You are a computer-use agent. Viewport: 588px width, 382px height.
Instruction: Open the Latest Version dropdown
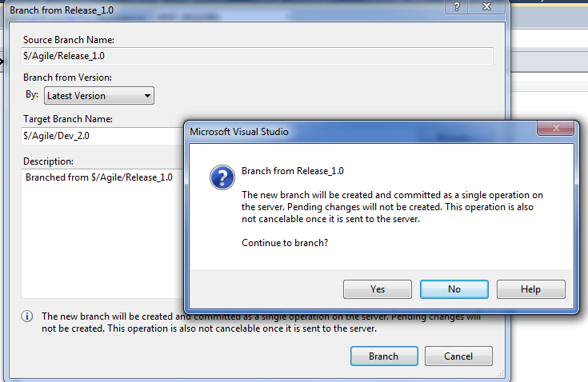pyautogui.click(x=99, y=96)
